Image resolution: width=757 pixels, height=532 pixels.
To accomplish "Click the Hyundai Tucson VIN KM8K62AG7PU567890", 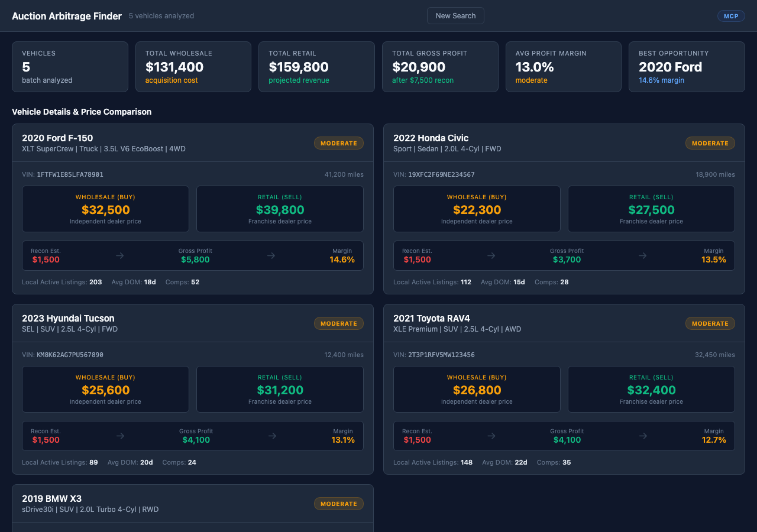I will coord(70,355).
